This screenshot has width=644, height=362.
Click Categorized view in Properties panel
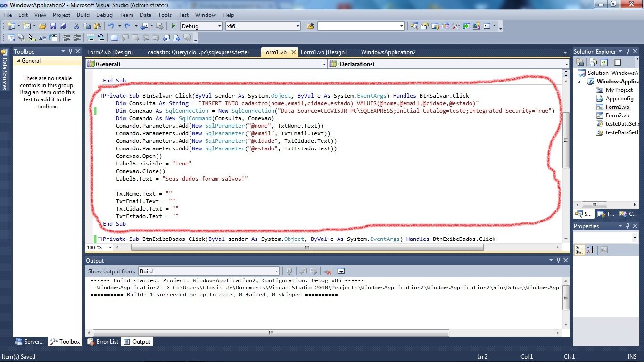[x=580, y=250]
